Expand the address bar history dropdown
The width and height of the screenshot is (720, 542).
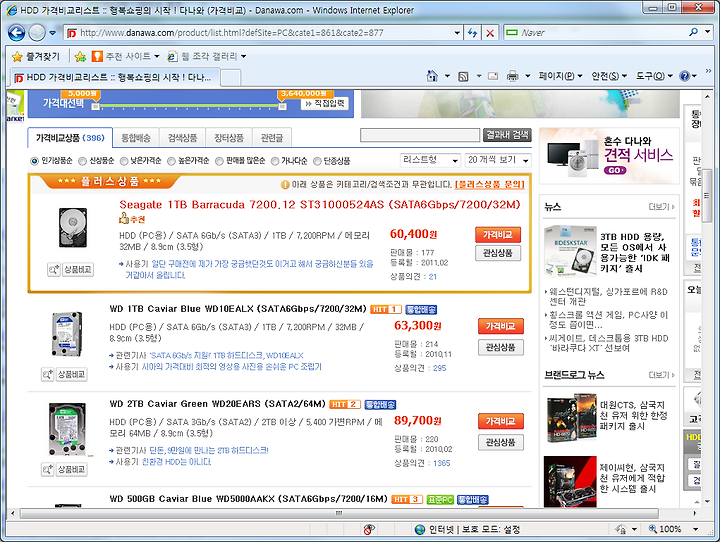(x=456, y=33)
